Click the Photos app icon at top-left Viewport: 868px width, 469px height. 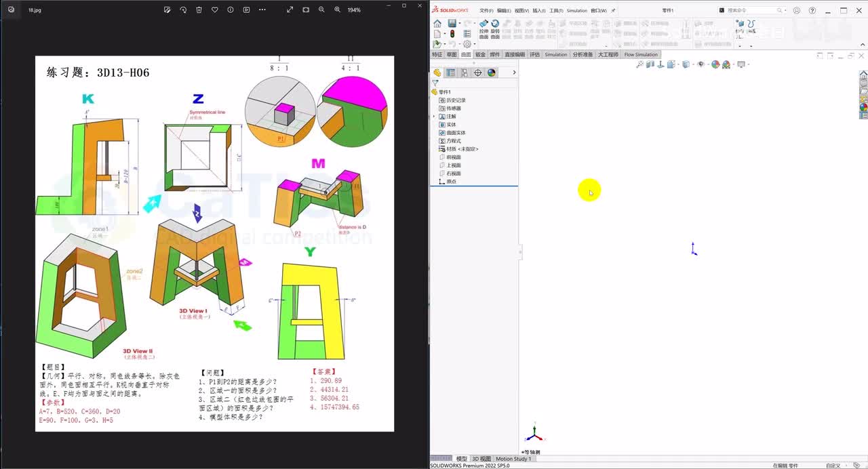[x=11, y=9]
